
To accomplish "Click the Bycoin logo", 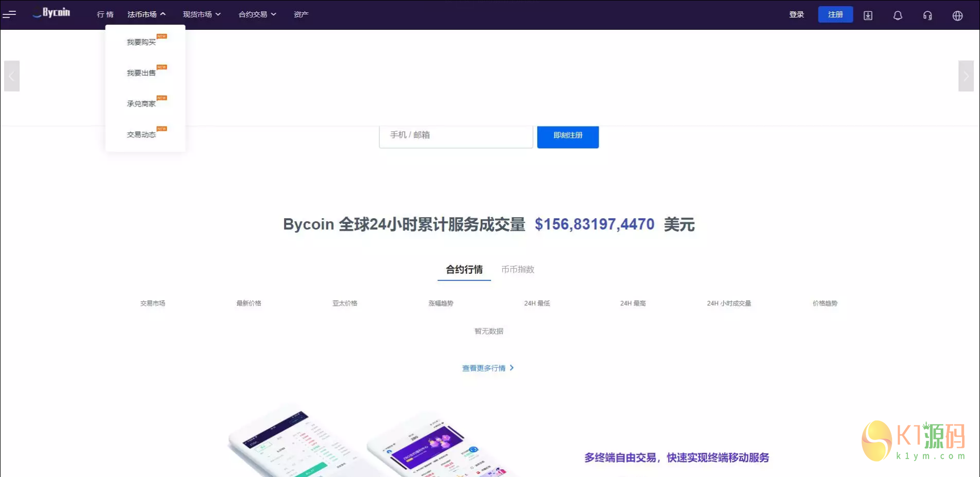I will click(51, 13).
